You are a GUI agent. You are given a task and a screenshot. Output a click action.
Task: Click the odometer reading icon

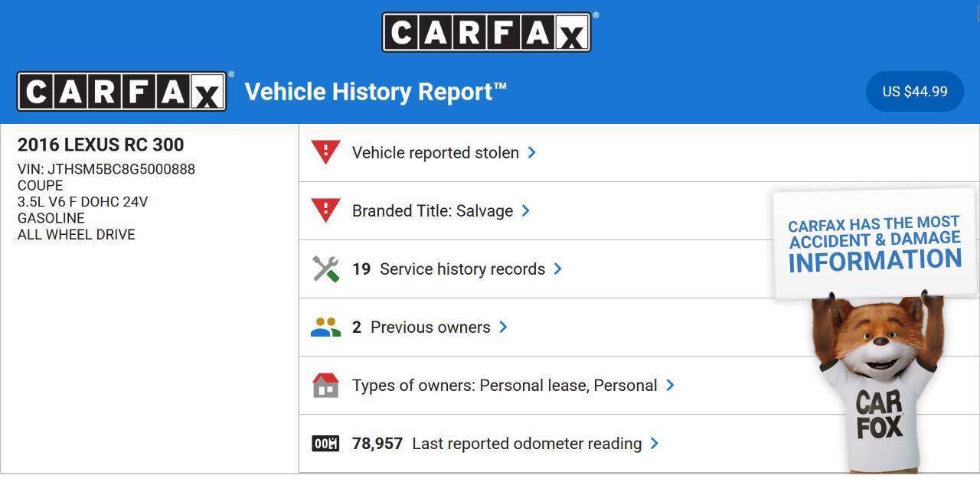click(x=325, y=443)
